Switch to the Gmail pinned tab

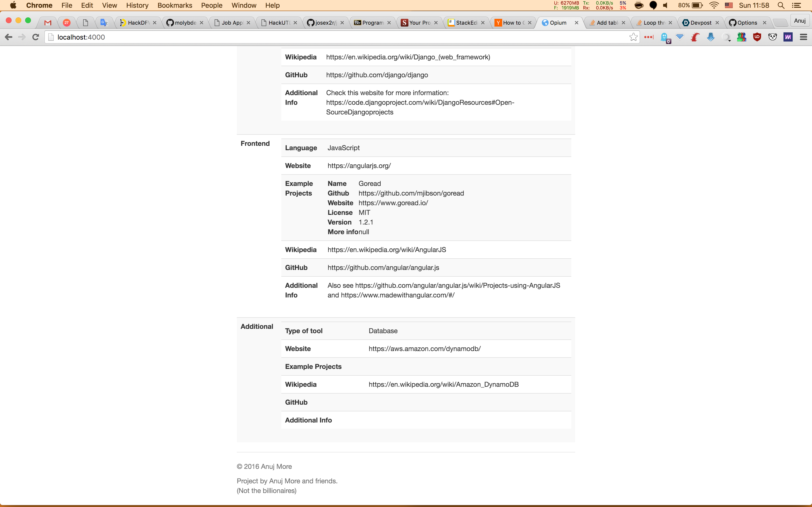(48, 23)
